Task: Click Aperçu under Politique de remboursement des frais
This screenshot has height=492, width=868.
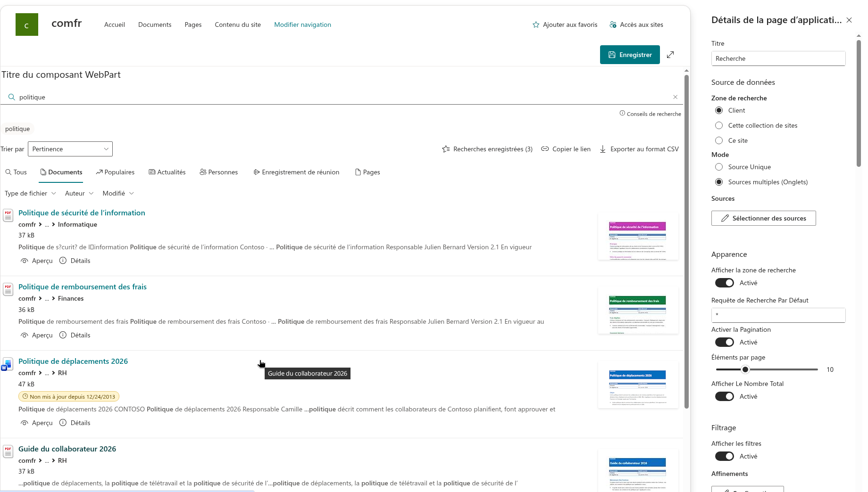Action: tap(37, 335)
